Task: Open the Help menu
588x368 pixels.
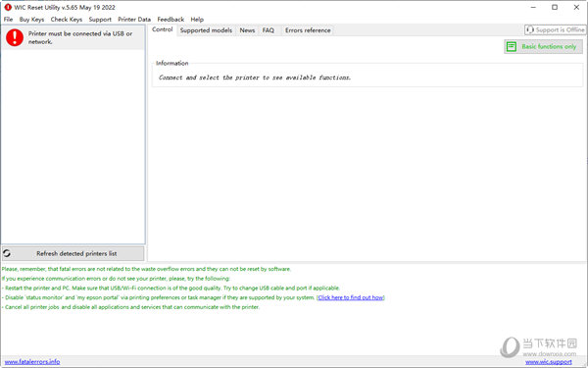Action: click(x=197, y=20)
